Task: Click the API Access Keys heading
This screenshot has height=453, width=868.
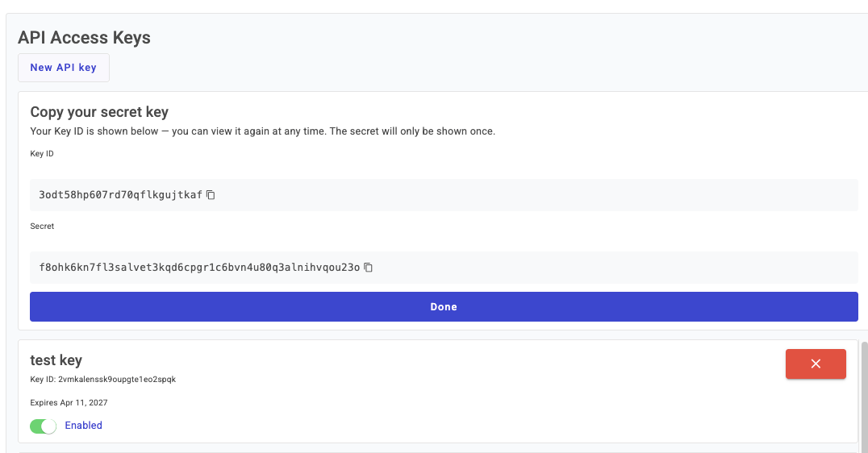Action: (x=84, y=38)
